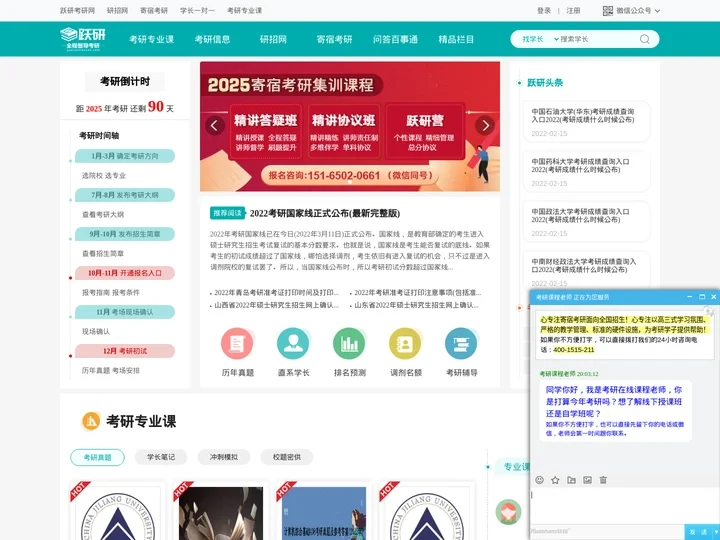Open the first HOT Jiliang University card
This screenshot has width=720, height=540.
coord(118,511)
